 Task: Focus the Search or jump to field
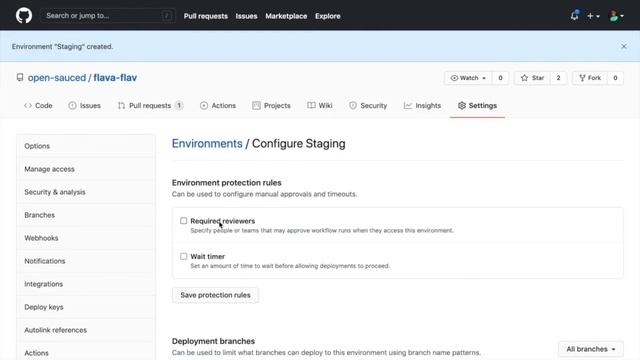point(108,16)
